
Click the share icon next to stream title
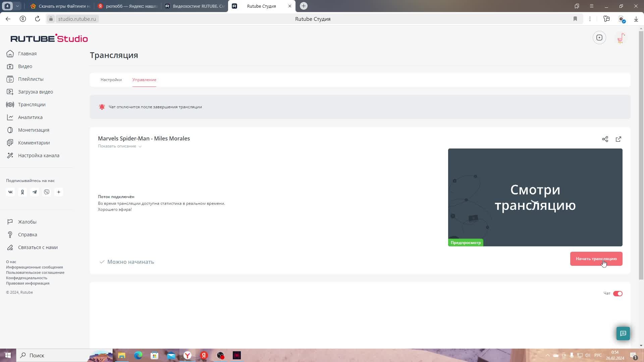pos(605,139)
